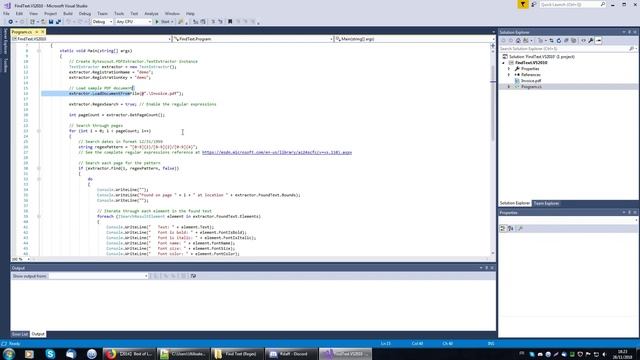Open the Show output from dropdown

(x=98, y=276)
